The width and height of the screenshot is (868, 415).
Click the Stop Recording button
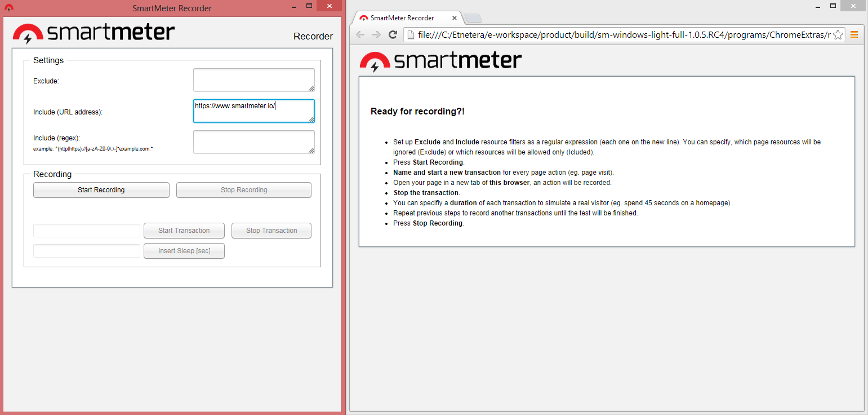click(x=244, y=190)
